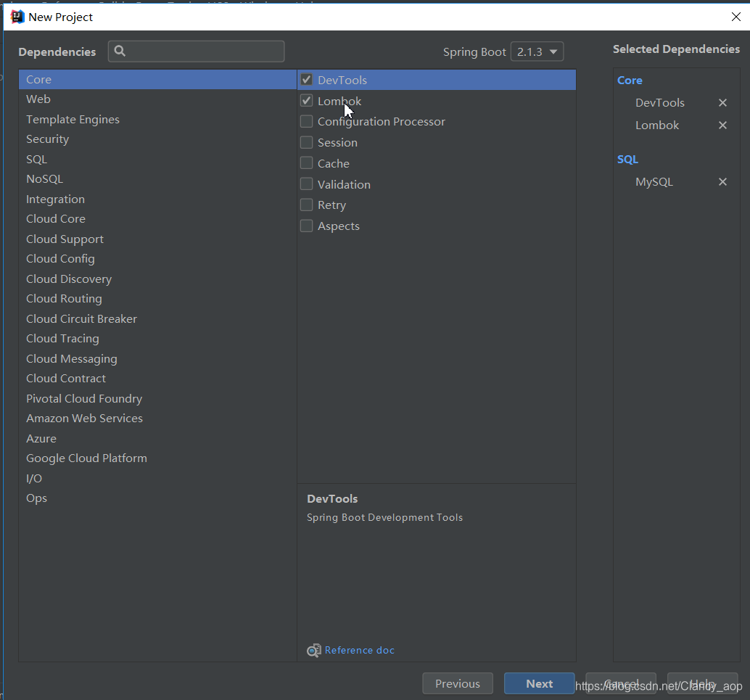Image resolution: width=750 pixels, height=700 pixels.
Task: Uncheck the DevTools checkbox
Action: tap(307, 80)
